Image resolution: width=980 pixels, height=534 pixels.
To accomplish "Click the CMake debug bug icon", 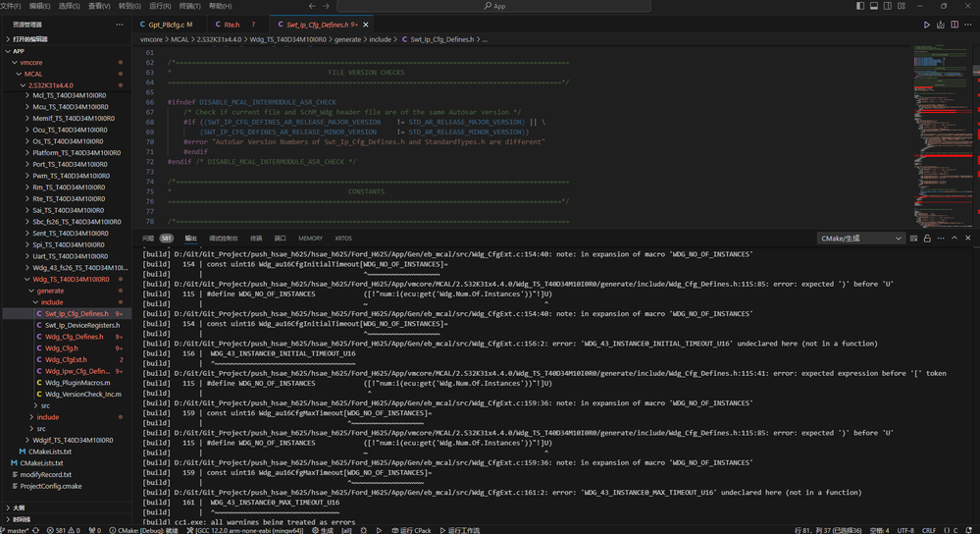I will click(364, 530).
